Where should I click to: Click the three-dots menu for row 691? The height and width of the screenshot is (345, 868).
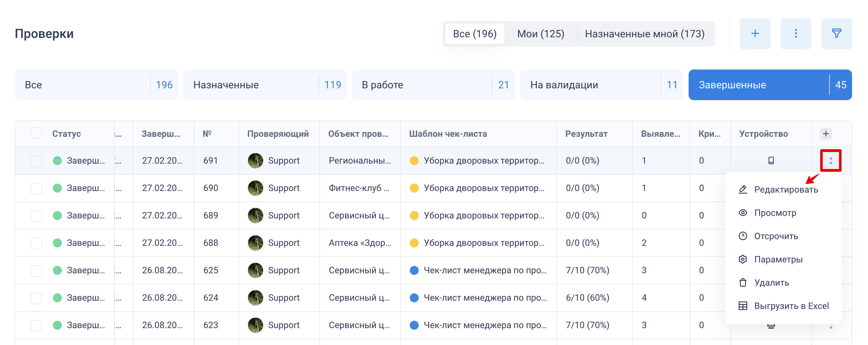[831, 160]
